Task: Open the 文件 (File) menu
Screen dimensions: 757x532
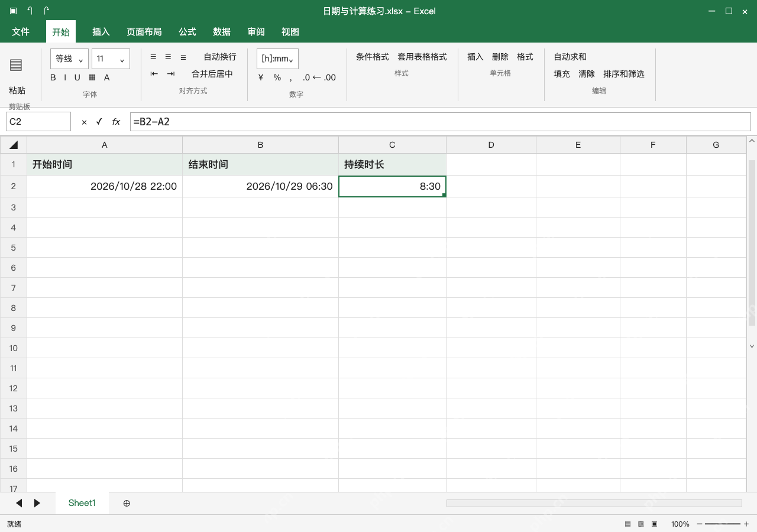Action: (x=21, y=32)
